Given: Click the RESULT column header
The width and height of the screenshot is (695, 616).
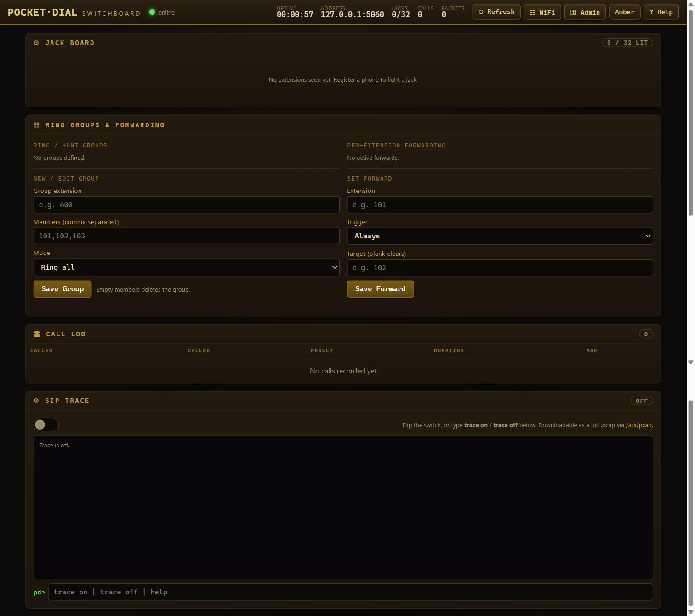Looking at the screenshot, I should click(x=322, y=350).
